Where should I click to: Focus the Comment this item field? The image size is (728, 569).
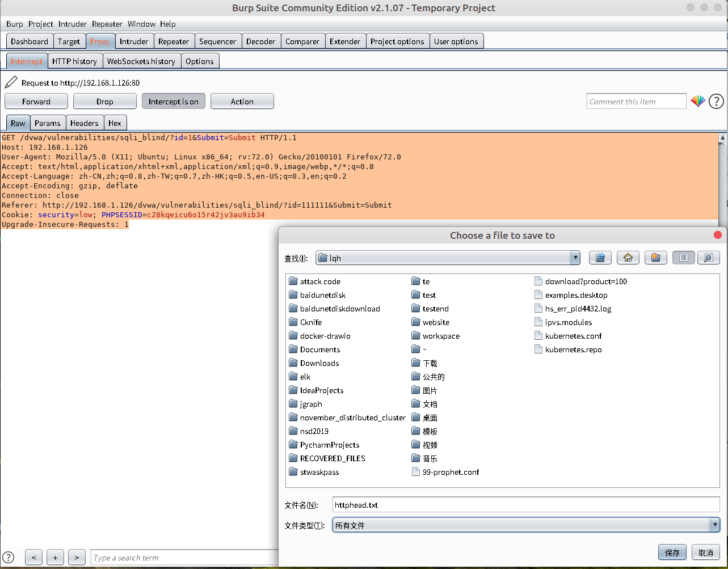click(x=637, y=102)
